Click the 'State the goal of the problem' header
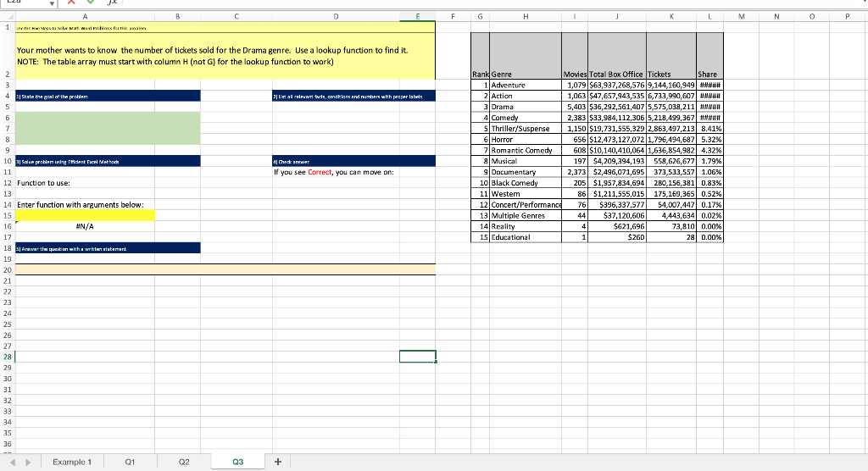The width and height of the screenshot is (868, 471). (x=108, y=96)
